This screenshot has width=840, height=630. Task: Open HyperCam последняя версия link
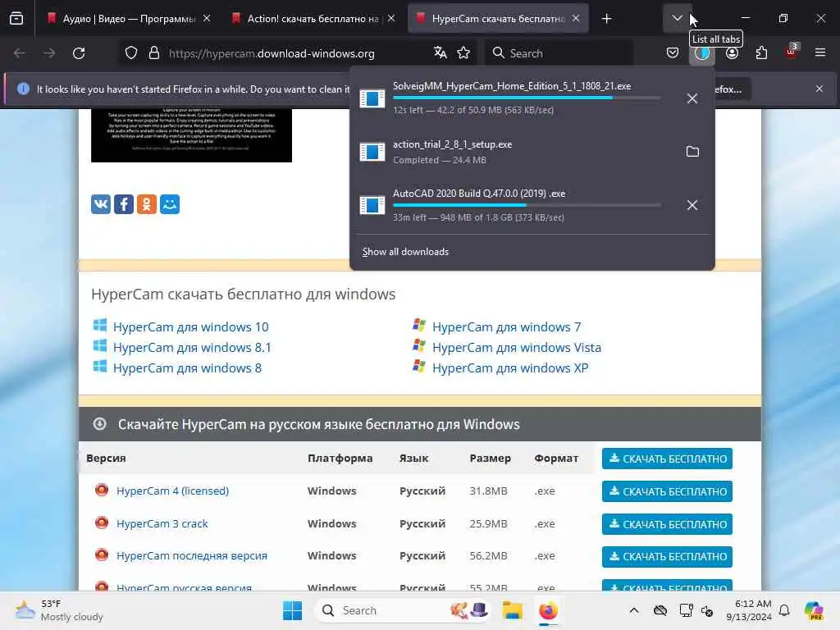[192, 556]
